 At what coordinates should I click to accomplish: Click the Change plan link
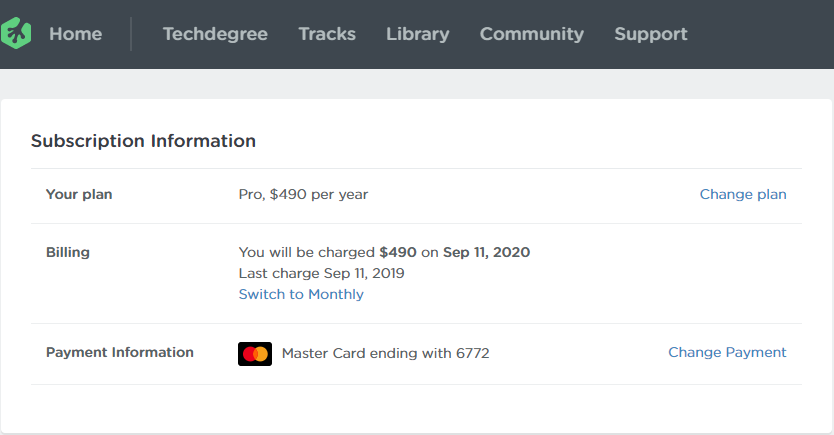click(742, 194)
